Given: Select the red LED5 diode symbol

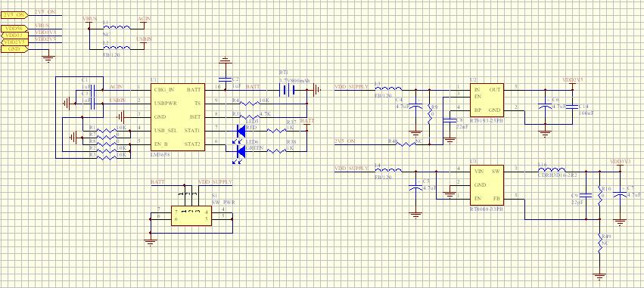Looking at the screenshot, I should coord(241,131).
